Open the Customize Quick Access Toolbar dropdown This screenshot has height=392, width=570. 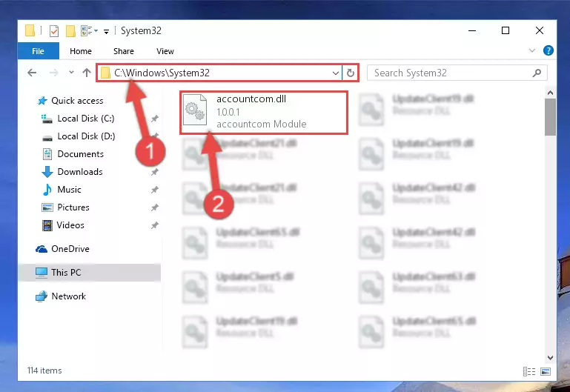[x=106, y=32]
